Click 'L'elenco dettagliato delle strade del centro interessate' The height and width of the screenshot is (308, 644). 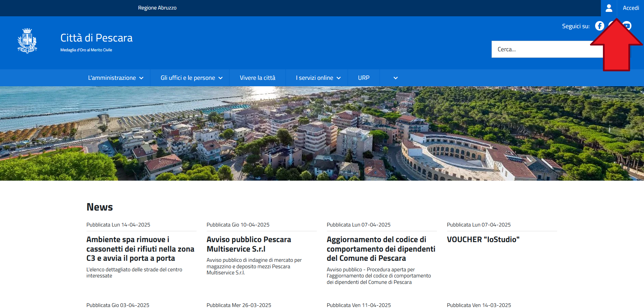(134, 273)
